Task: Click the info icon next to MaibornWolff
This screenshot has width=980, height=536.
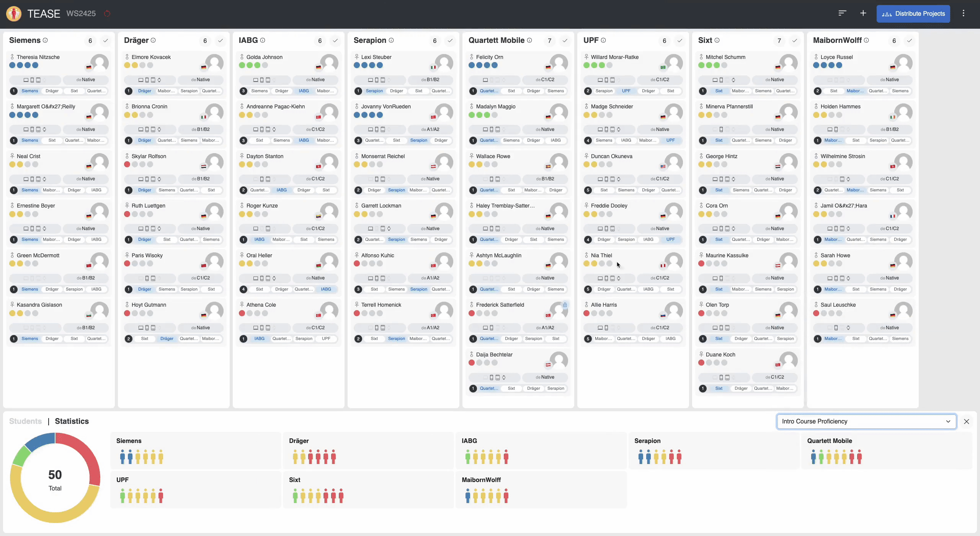Action: click(x=866, y=40)
